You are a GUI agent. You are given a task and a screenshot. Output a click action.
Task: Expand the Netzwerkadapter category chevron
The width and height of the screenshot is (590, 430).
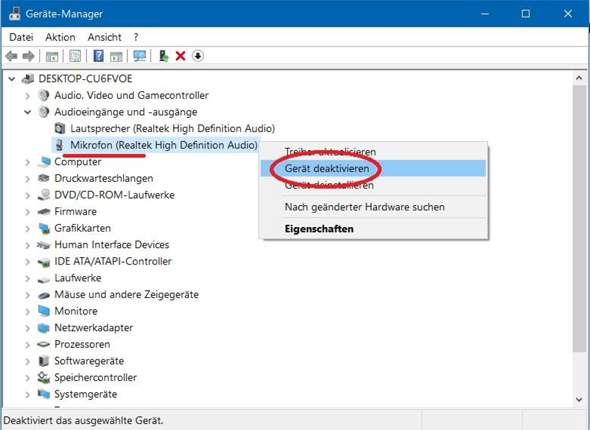(27, 328)
